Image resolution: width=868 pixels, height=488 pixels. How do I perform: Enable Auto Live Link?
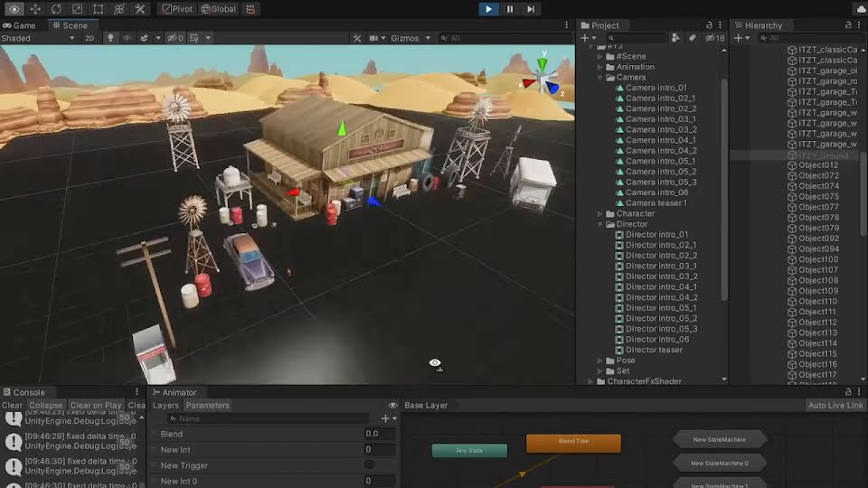pos(835,405)
